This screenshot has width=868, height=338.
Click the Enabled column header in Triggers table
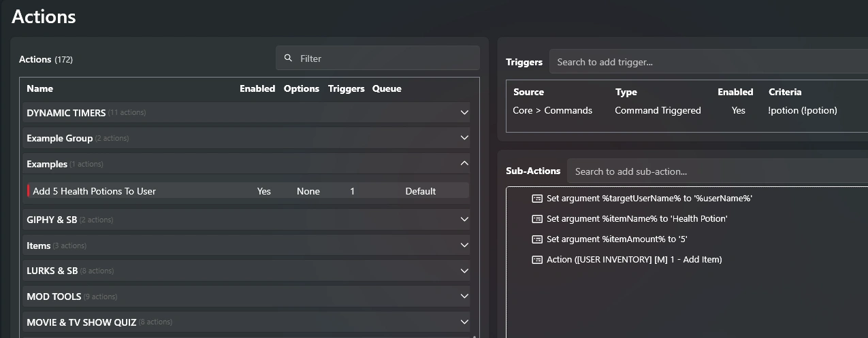tap(735, 92)
